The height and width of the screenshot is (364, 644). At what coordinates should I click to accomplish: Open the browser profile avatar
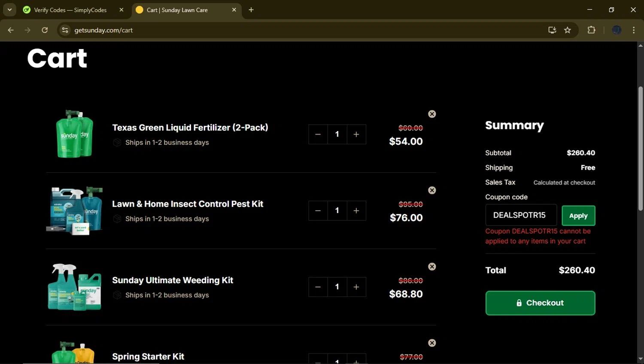coord(617,30)
